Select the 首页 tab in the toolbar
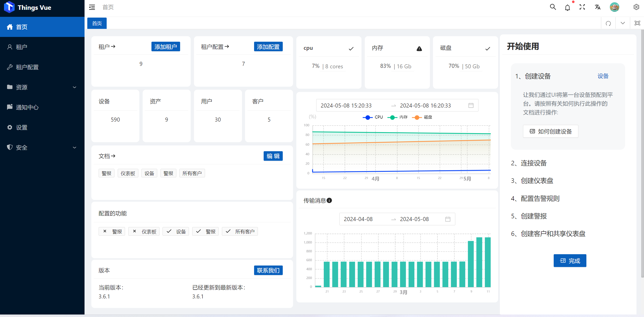 (97, 23)
